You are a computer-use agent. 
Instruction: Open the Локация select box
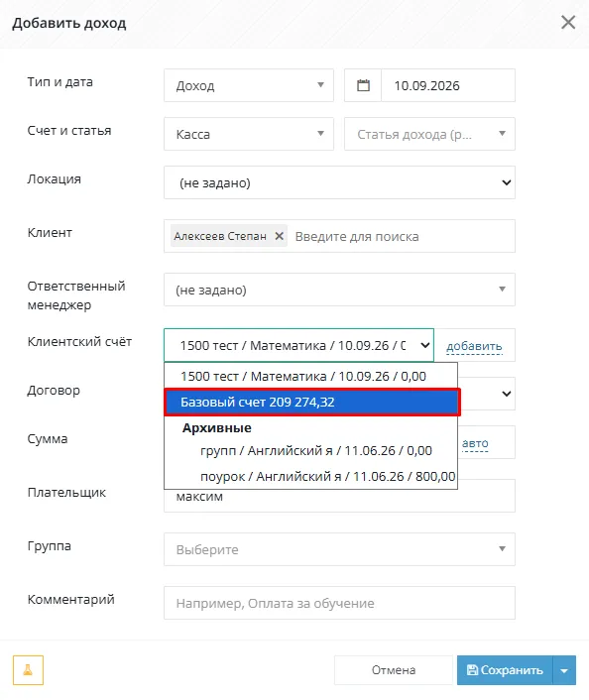(x=339, y=182)
